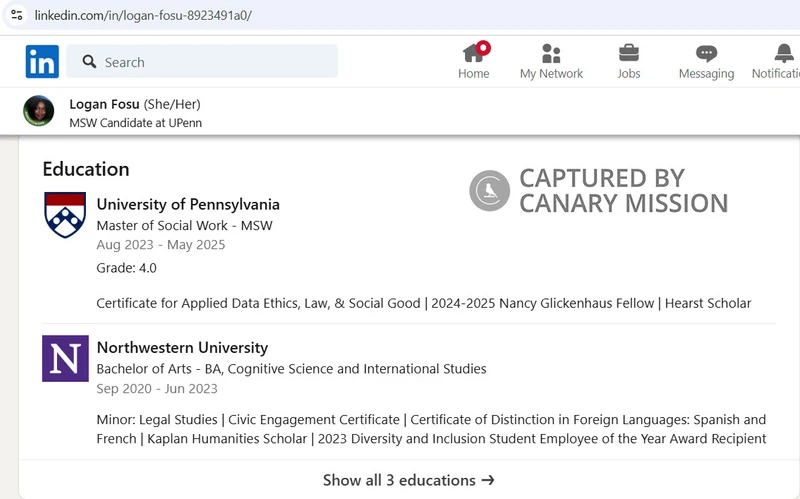Image resolution: width=800 pixels, height=499 pixels.
Task: Click the Messaging label in the nav
Action: pos(706,73)
